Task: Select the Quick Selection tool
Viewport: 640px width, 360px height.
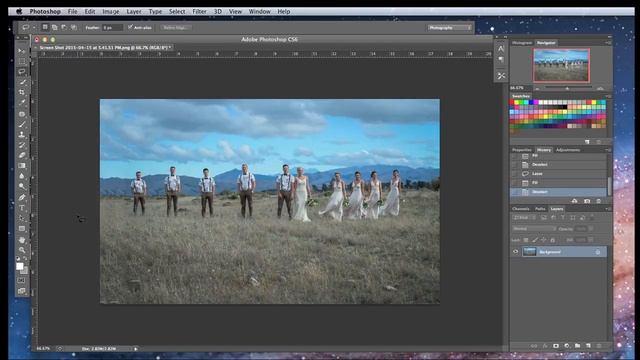Action: pos(22,82)
